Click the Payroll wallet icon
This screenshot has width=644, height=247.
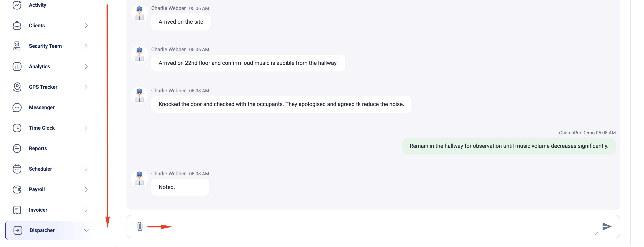(x=17, y=189)
